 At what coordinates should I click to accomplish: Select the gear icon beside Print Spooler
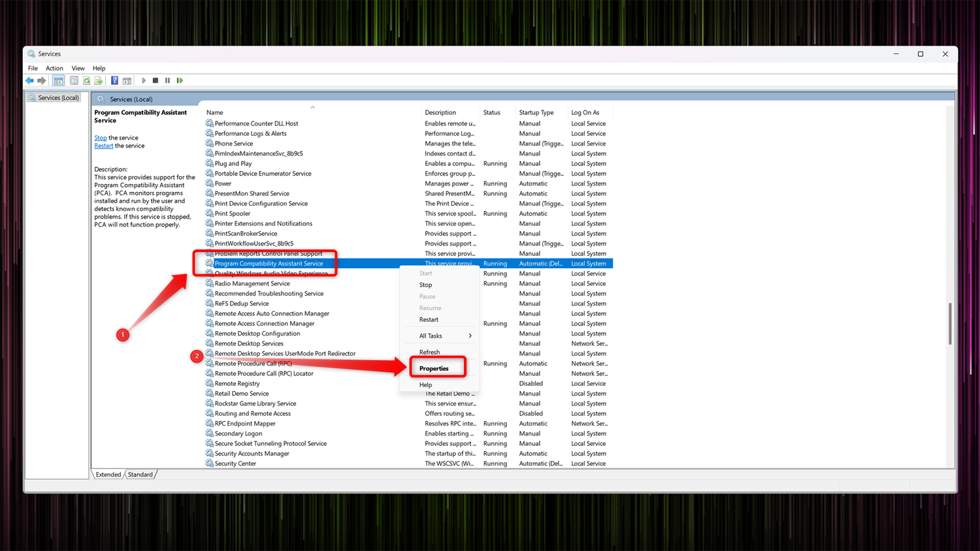210,213
